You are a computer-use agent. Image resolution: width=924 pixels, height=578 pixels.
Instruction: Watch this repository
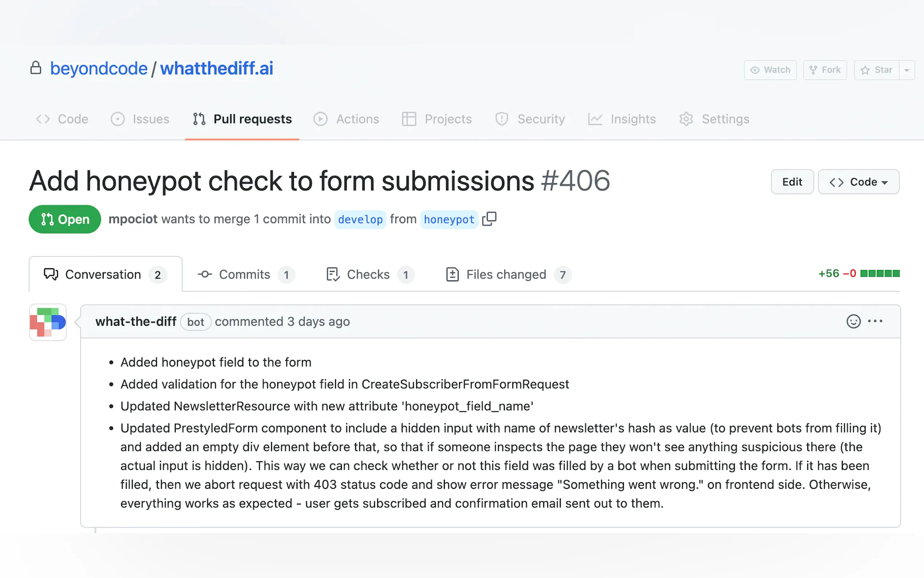click(x=770, y=70)
